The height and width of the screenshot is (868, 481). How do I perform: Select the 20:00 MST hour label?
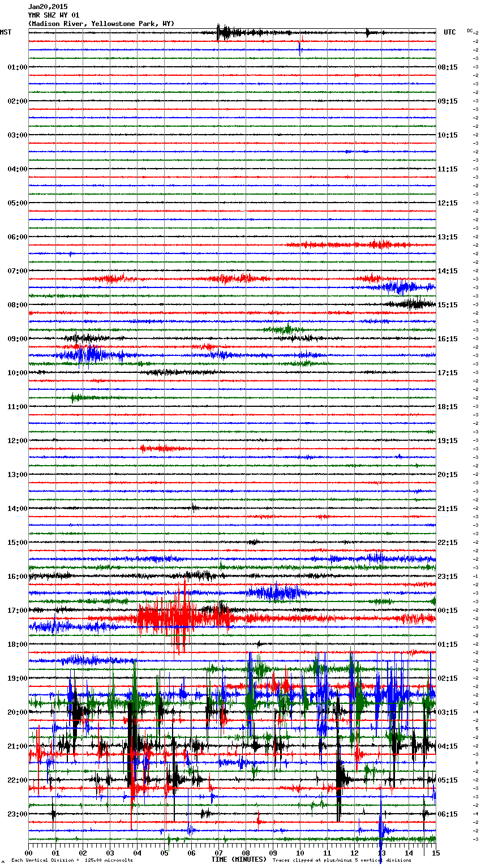click(18, 712)
